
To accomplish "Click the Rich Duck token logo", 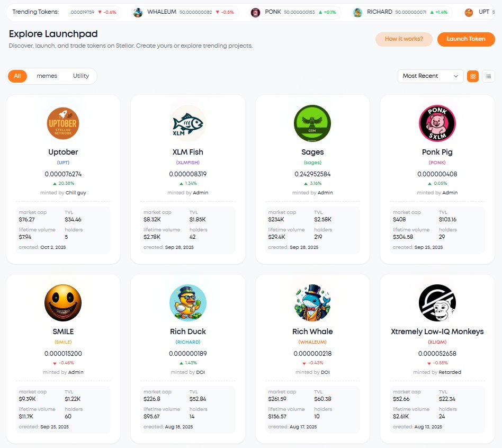I will click(x=187, y=302).
